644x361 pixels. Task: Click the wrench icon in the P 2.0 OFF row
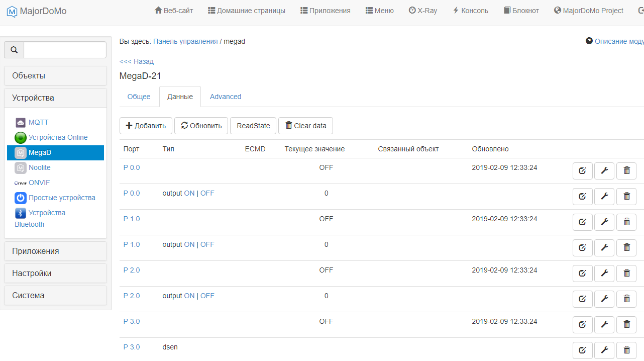point(604,273)
